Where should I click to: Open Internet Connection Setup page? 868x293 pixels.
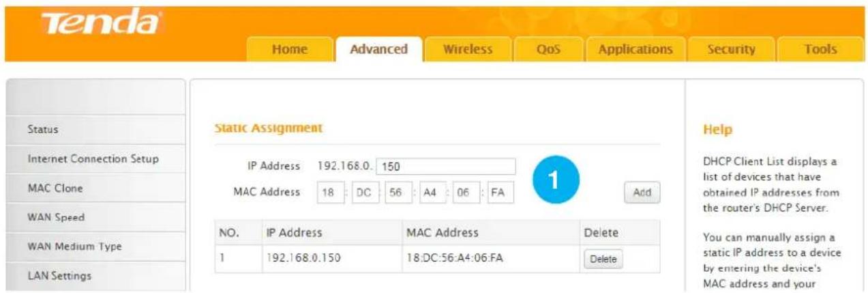tap(95, 158)
